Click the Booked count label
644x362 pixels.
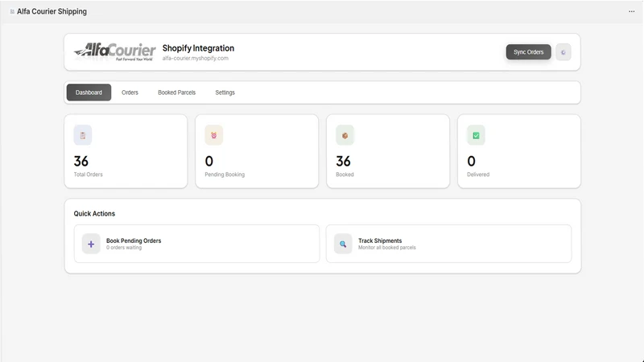(x=345, y=175)
